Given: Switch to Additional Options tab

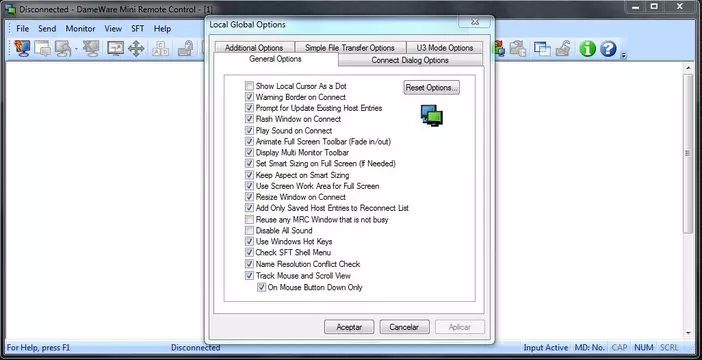Looking at the screenshot, I should pos(254,47).
